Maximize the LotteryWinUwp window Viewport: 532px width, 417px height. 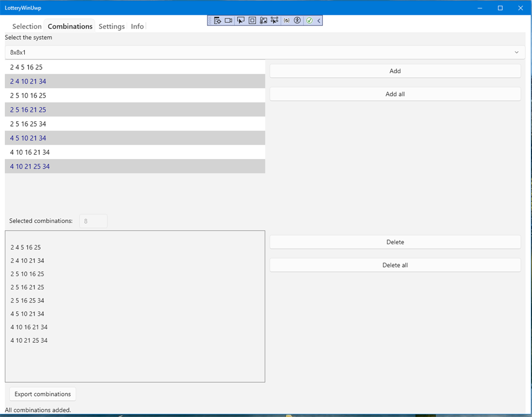coord(500,8)
